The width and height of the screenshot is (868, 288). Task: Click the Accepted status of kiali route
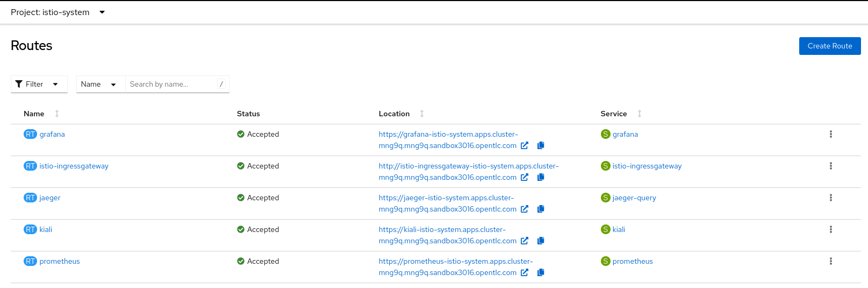coord(258,229)
